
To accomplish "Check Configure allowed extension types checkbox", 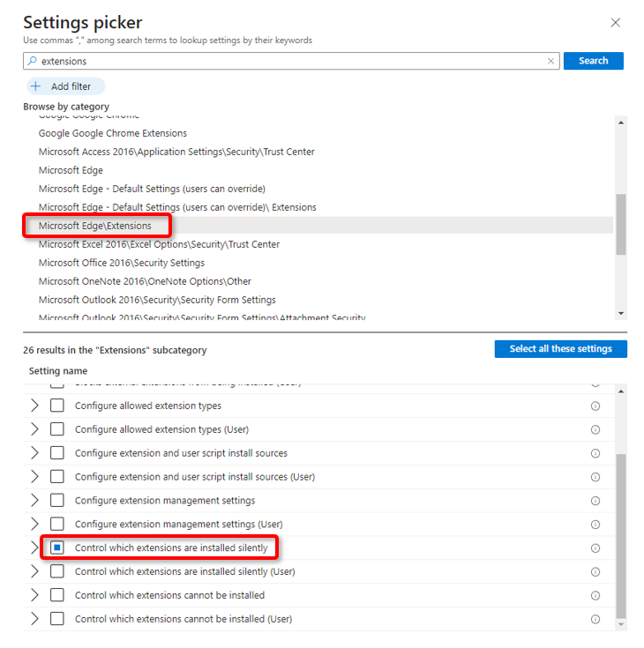I will [57, 406].
